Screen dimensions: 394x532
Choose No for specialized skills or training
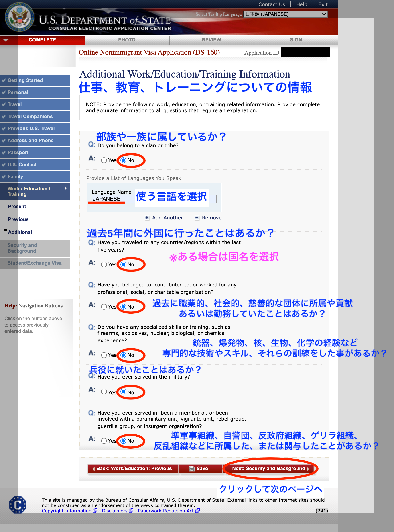(123, 355)
